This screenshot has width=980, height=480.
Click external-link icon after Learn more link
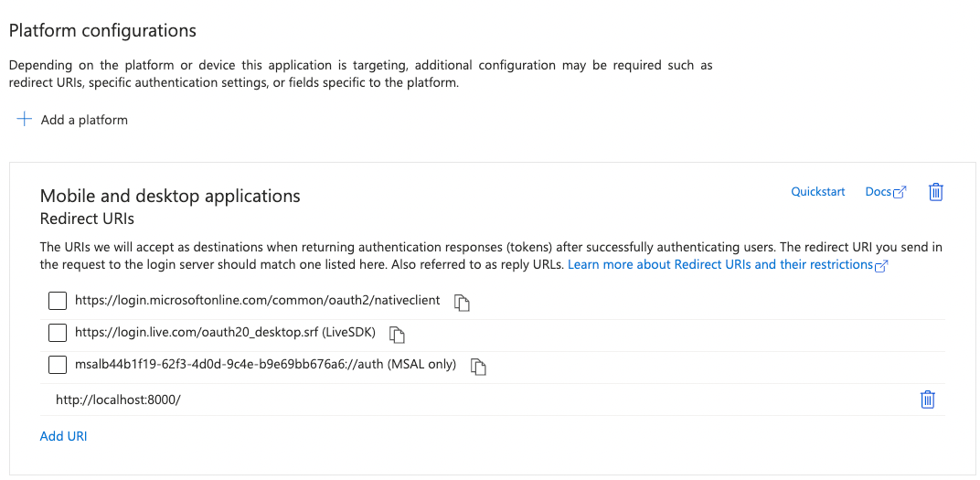pyautogui.click(x=881, y=265)
